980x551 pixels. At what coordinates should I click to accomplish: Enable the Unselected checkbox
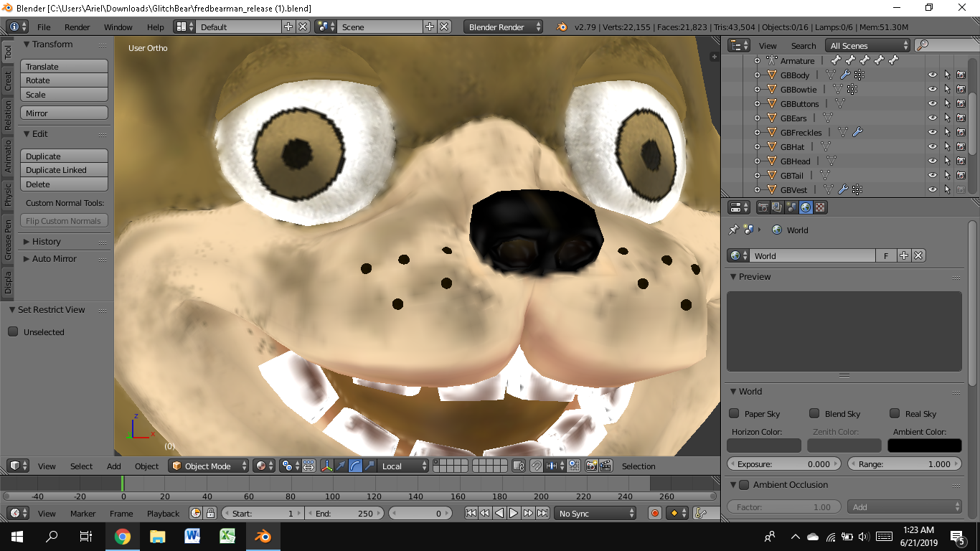[13, 331]
